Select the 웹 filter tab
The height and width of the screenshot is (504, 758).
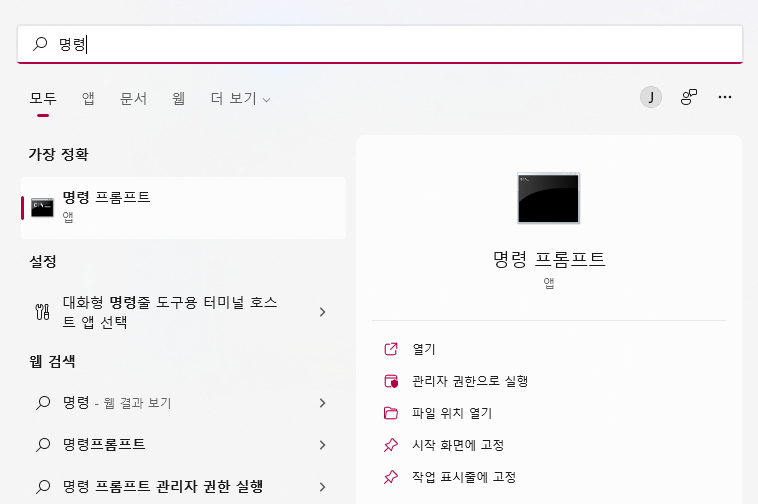(178, 99)
